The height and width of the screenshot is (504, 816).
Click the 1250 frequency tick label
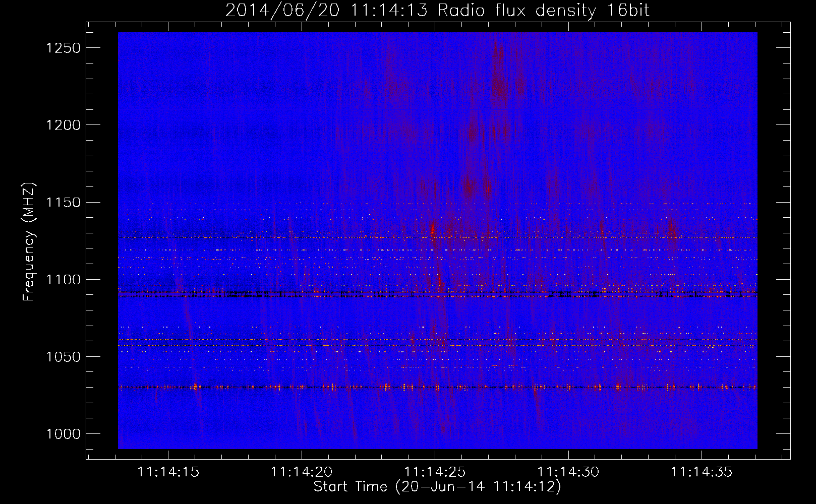63,48
